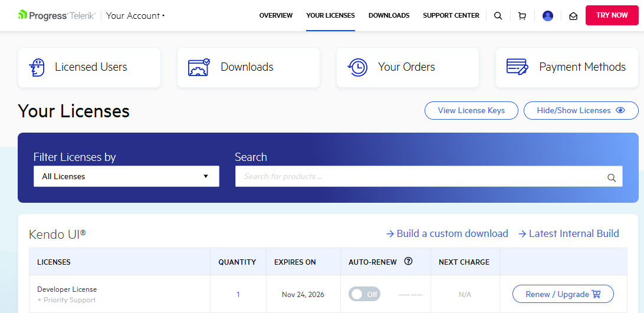The height and width of the screenshot is (313, 644).
Task: Open the Downloads navigation tab
Action: 389,15
